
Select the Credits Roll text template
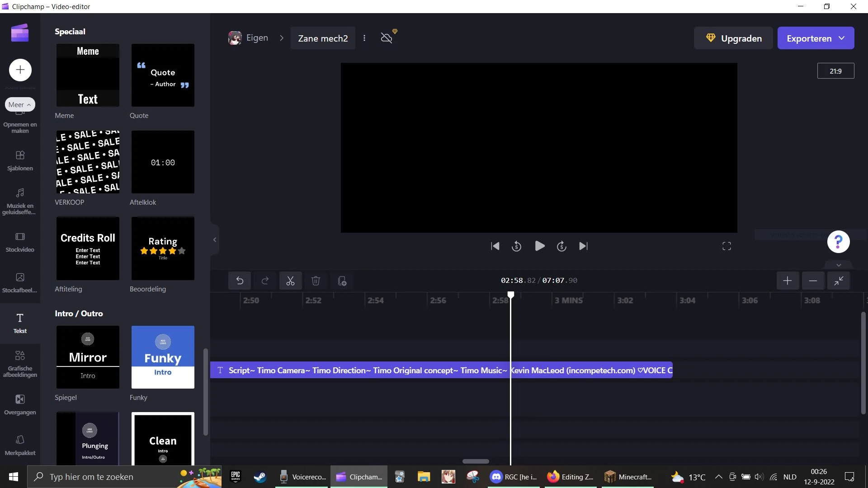click(x=88, y=249)
